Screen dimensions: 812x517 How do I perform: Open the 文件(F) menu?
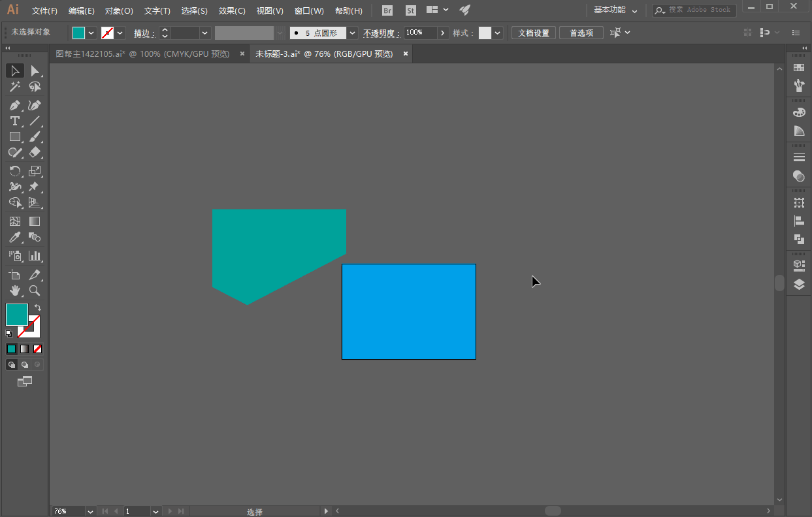[x=44, y=11]
